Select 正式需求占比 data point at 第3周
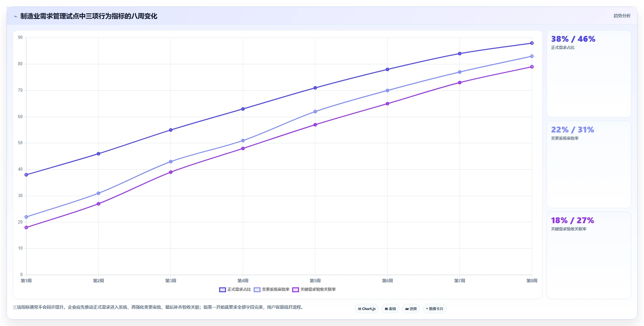This screenshot has width=644, height=326. (x=171, y=130)
